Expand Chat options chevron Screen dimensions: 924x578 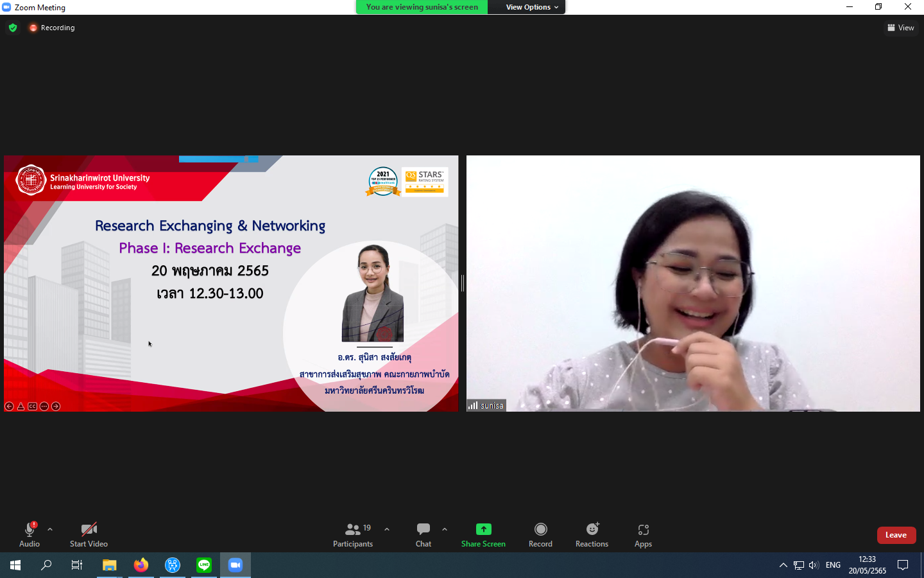tap(445, 529)
